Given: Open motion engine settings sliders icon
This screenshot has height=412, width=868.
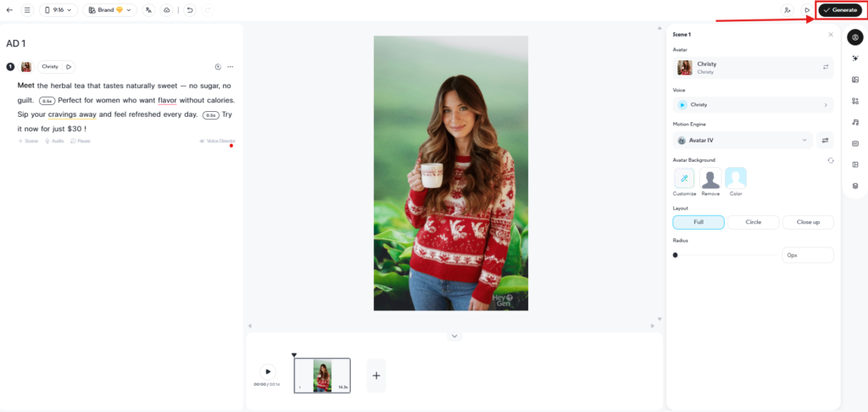Looking at the screenshot, I should coord(825,140).
